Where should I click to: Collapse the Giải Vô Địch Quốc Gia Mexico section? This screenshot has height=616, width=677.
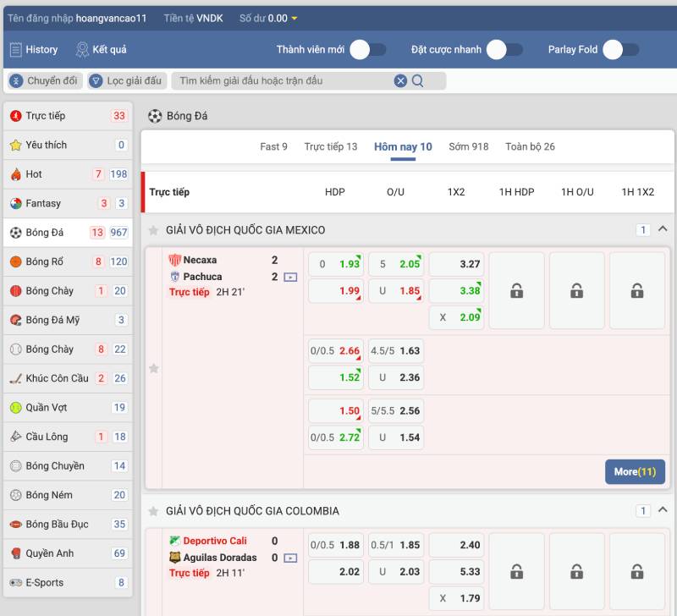click(x=663, y=229)
